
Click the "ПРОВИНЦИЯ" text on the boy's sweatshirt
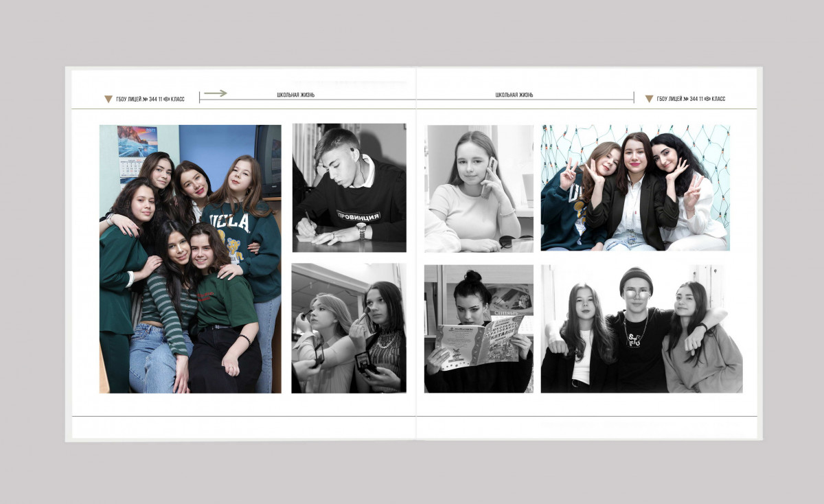point(358,216)
